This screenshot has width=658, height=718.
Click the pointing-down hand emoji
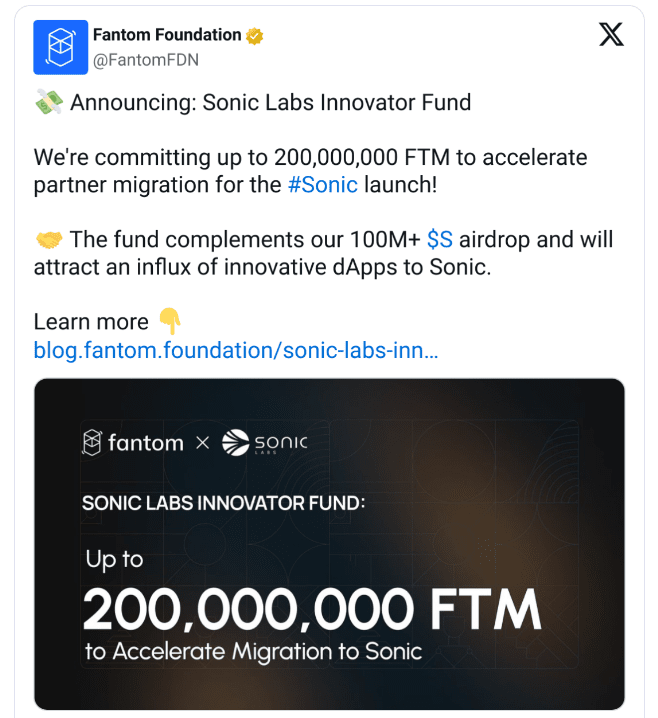pos(170,321)
